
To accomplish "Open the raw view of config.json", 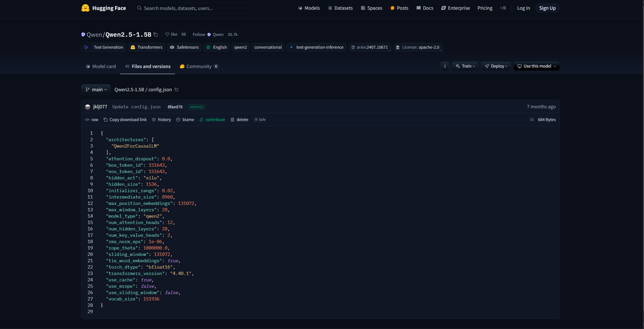I will click(x=91, y=120).
